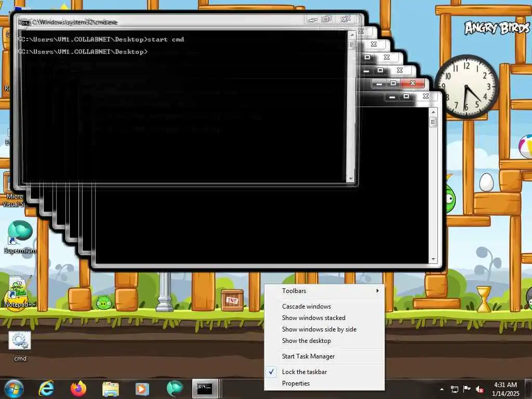This screenshot has width=532, height=399.
Task: Close the front cmd.exe window
Action: pos(345,19)
